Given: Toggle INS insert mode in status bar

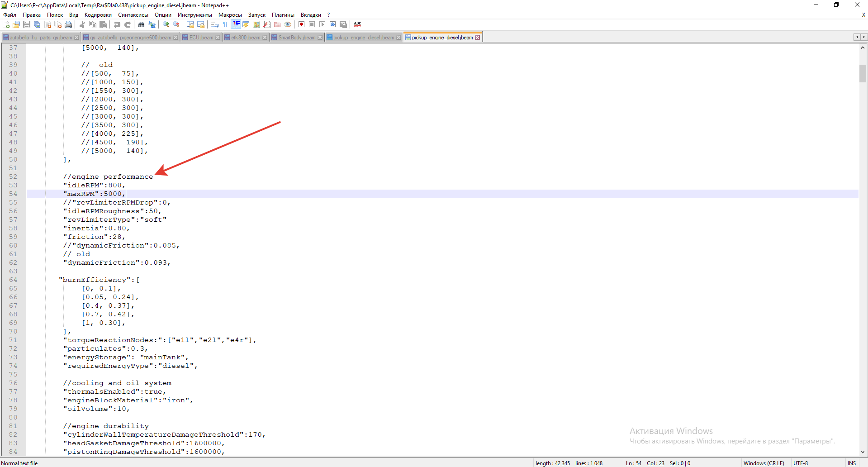Looking at the screenshot, I should pyautogui.click(x=852, y=463).
